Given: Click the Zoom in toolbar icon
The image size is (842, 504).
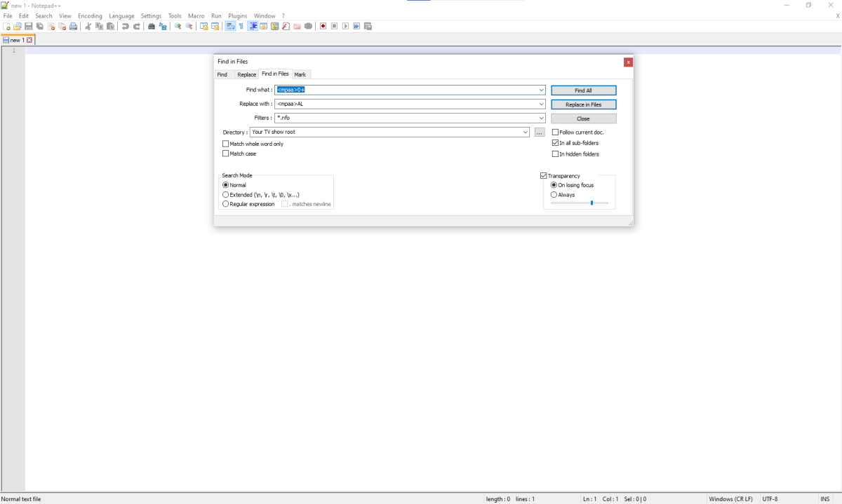Looking at the screenshot, I should point(178,27).
